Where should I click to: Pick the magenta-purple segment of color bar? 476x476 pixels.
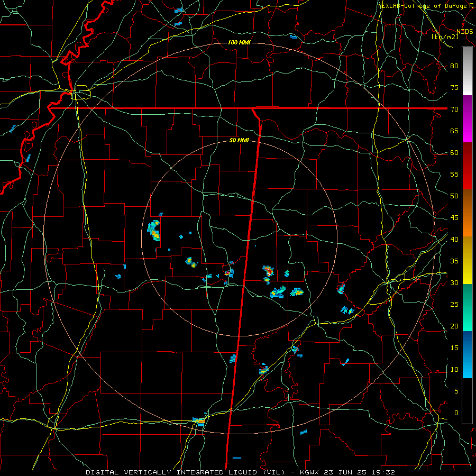pyautogui.click(x=467, y=119)
